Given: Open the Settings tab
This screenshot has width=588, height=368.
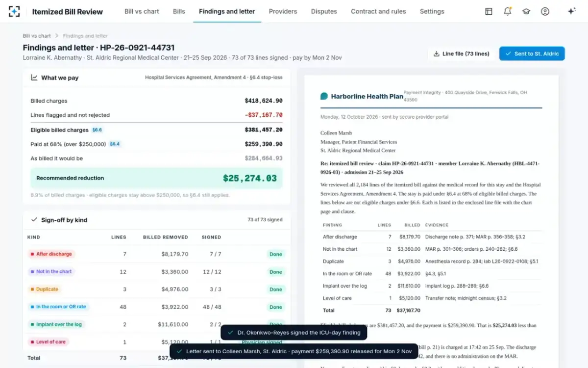Looking at the screenshot, I should [x=432, y=11].
